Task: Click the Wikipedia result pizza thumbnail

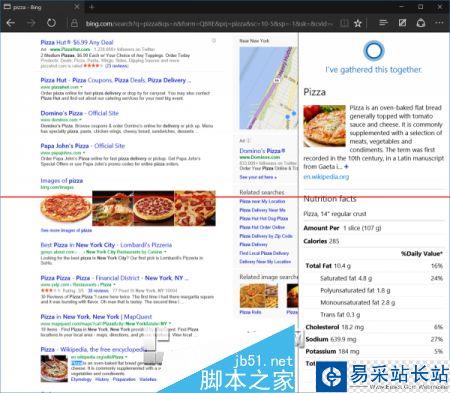Action: [54, 368]
